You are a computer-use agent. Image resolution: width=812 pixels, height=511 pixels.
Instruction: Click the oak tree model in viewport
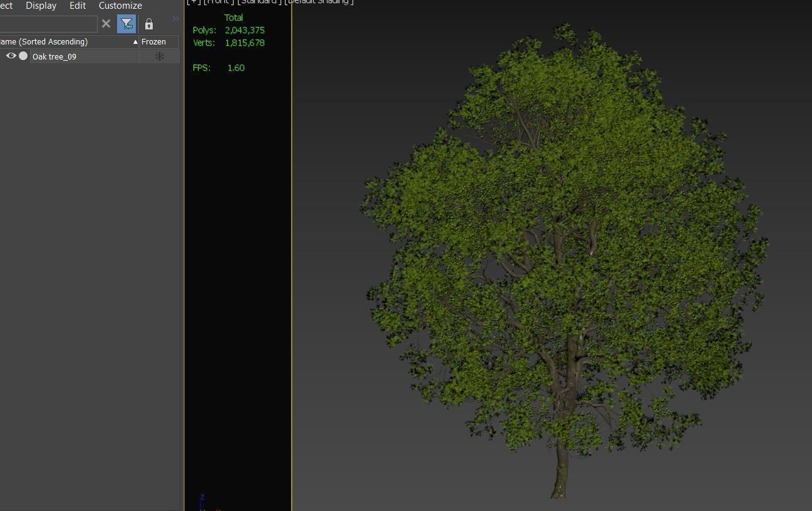pos(563,260)
